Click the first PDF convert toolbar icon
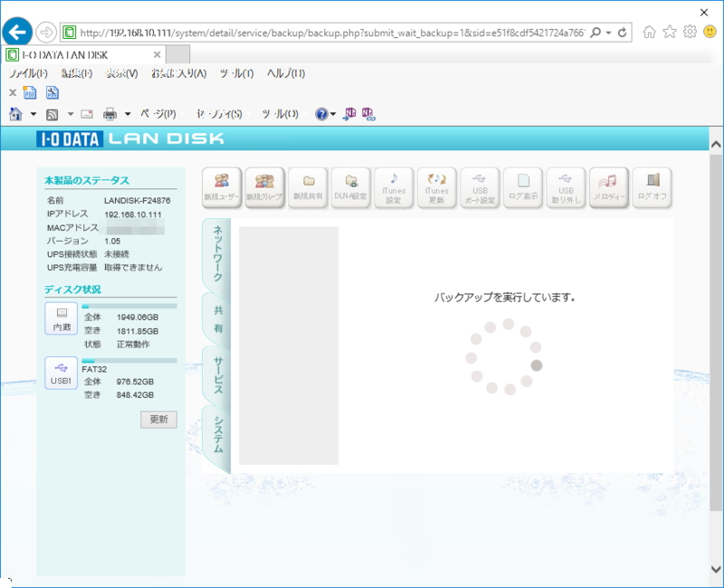This screenshot has height=588, width=724. click(30, 93)
